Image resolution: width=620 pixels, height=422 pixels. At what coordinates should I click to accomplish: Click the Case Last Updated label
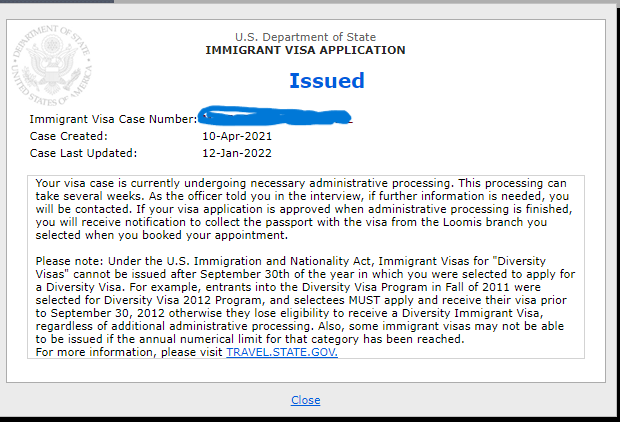83,153
